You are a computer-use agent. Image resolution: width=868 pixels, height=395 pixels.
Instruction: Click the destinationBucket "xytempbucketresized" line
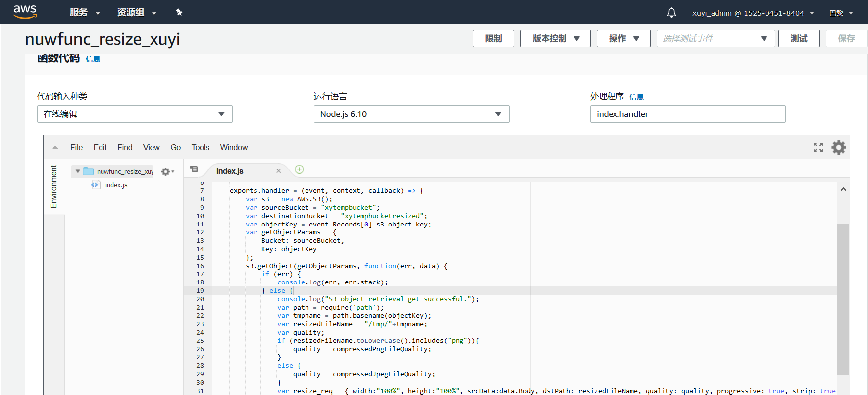[x=337, y=216]
